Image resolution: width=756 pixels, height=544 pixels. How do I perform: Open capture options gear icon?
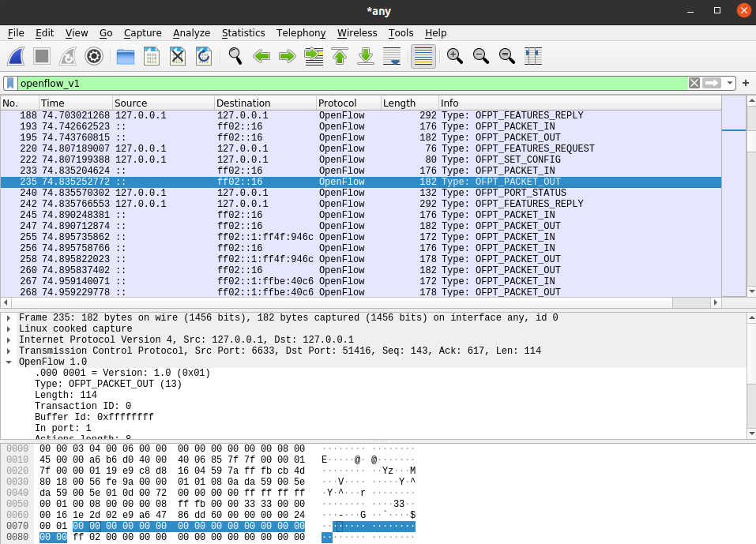94,56
